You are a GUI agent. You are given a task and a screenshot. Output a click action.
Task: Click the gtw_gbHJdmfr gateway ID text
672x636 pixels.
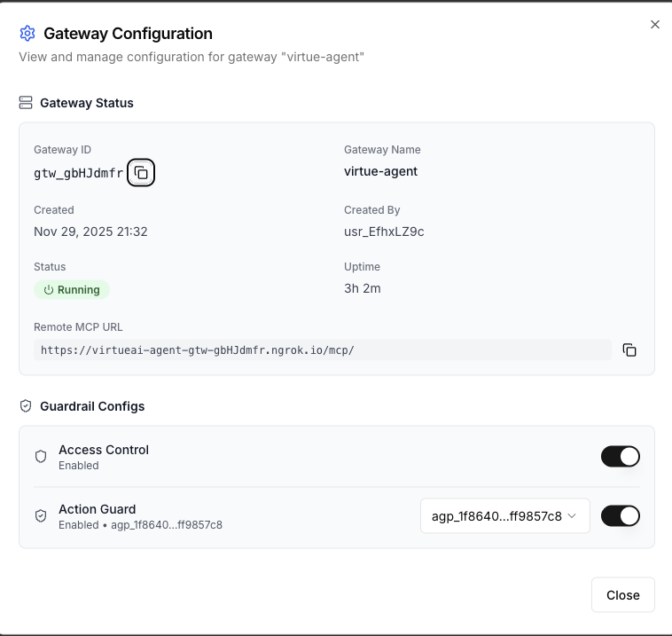(78, 173)
